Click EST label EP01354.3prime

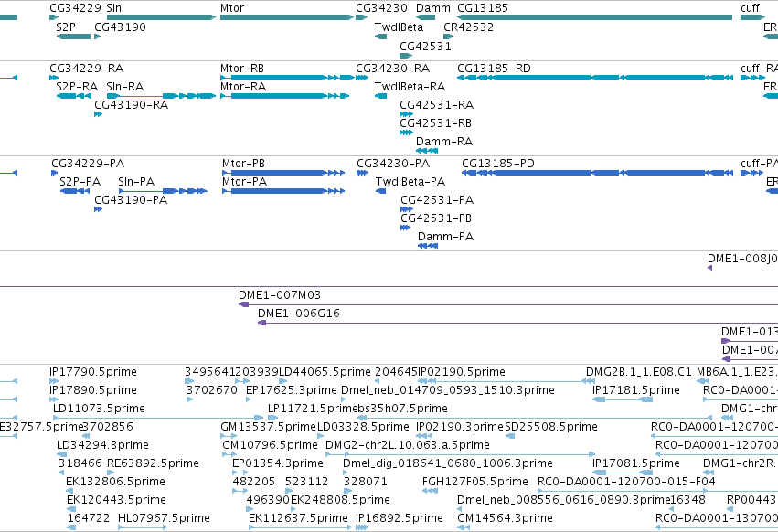pos(278,463)
